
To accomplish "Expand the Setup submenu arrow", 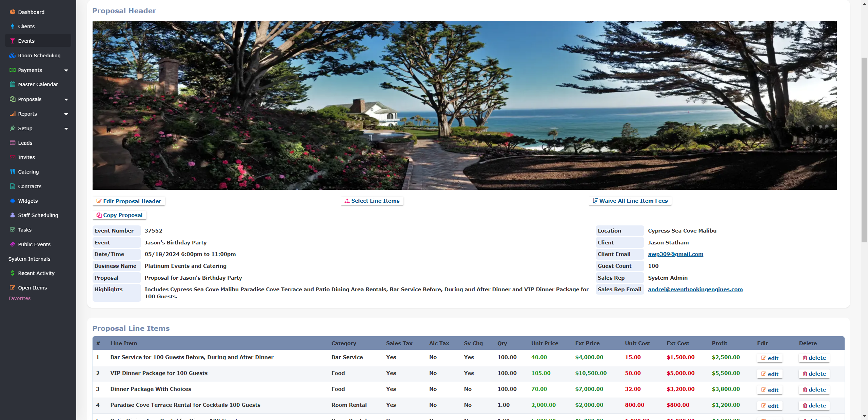I will (66, 128).
